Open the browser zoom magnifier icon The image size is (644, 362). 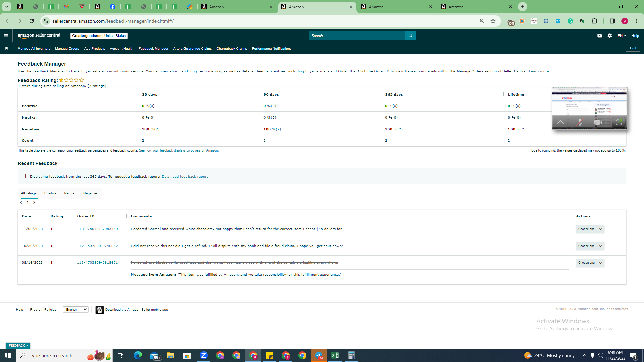tap(482, 21)
